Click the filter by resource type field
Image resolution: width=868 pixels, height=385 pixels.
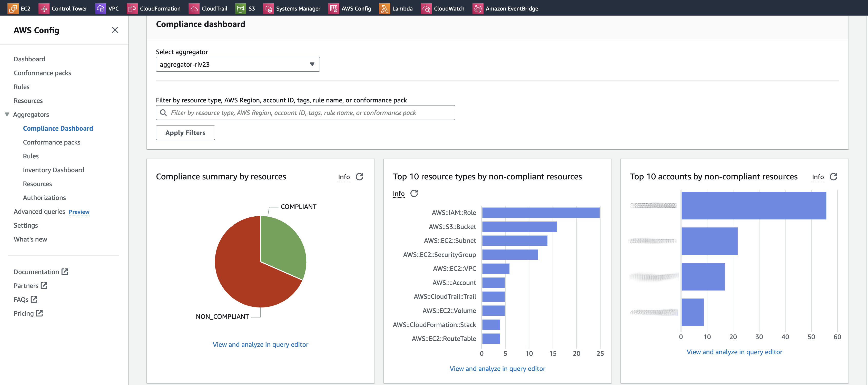305,113
